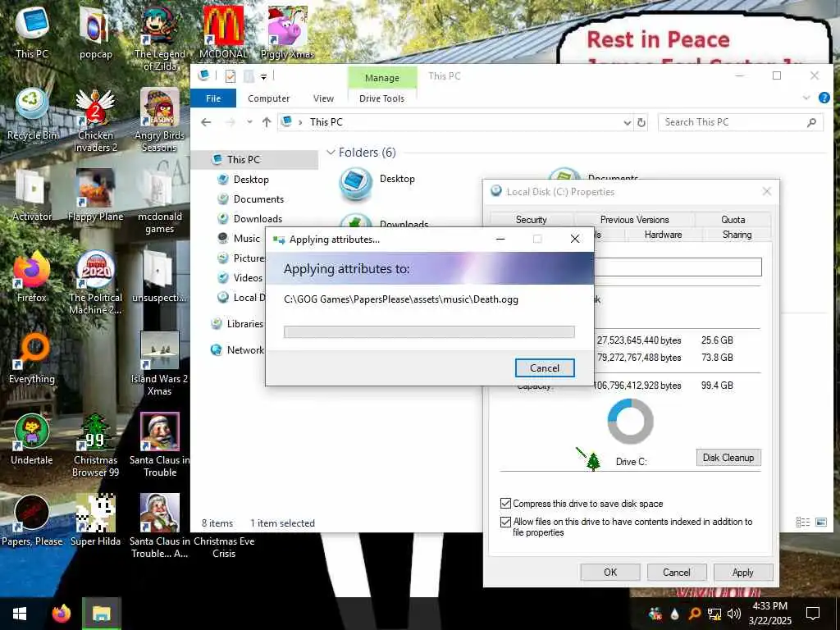The image size is (840, 630).
Task: Open the recent locations dropdown arrow
Action: point(249,122)
